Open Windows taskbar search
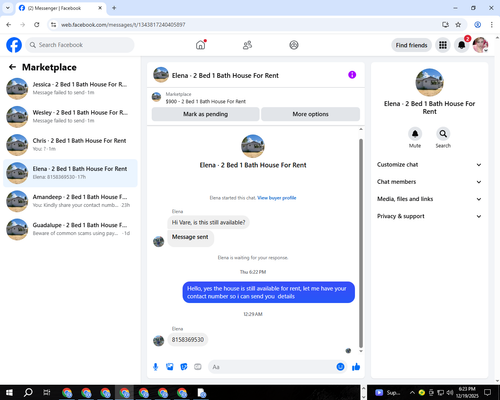The image size is (500, 400). tap(28, 392)
